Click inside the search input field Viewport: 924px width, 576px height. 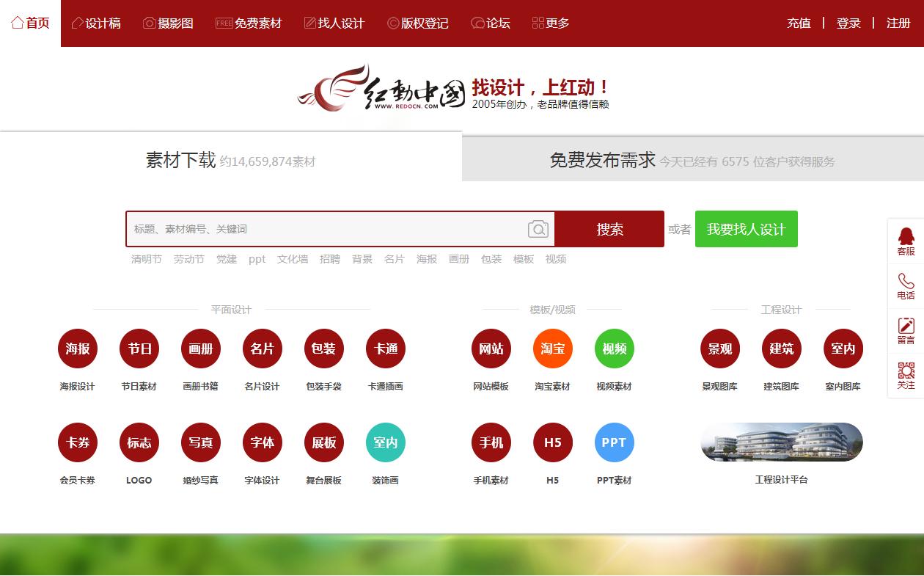[315, 229]
